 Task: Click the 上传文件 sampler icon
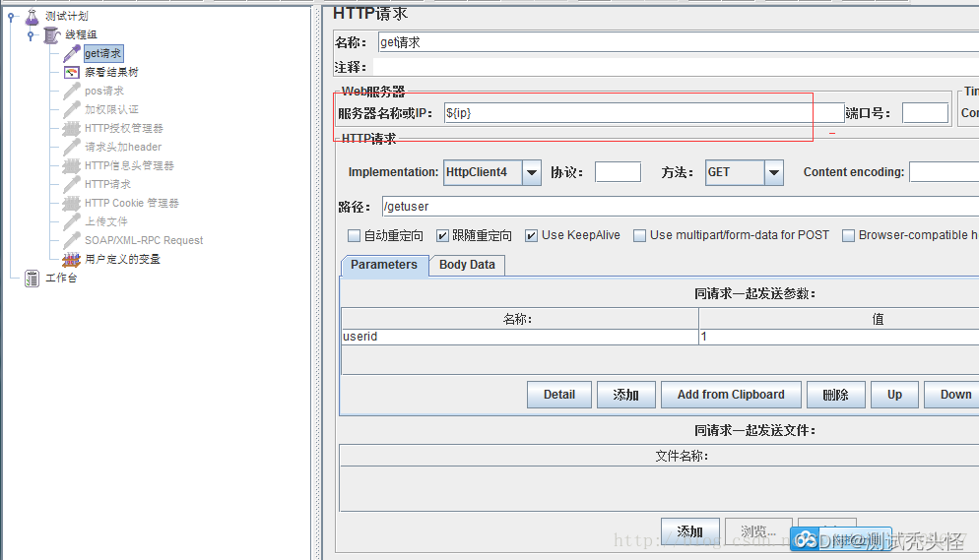pos(72,222)
